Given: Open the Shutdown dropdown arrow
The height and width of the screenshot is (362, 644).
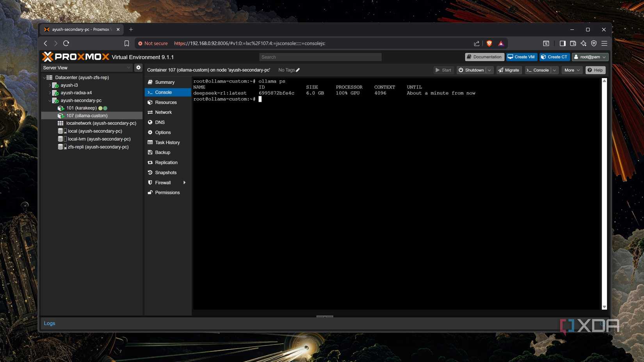Looking at the screenshot, I should click(489, 70).
